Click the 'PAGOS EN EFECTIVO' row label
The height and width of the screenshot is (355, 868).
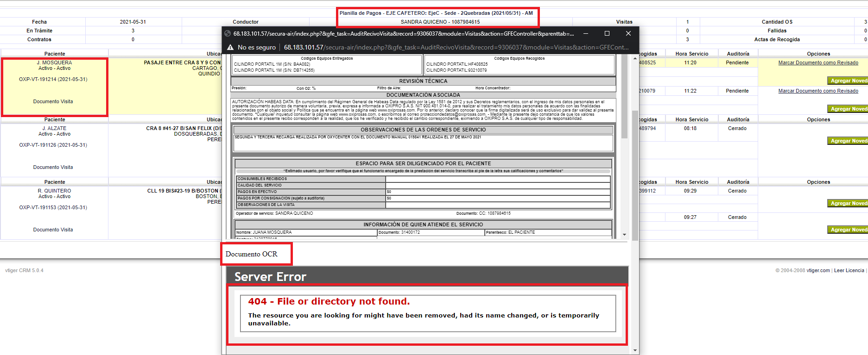pyautogui.click(x=257, y=192)
